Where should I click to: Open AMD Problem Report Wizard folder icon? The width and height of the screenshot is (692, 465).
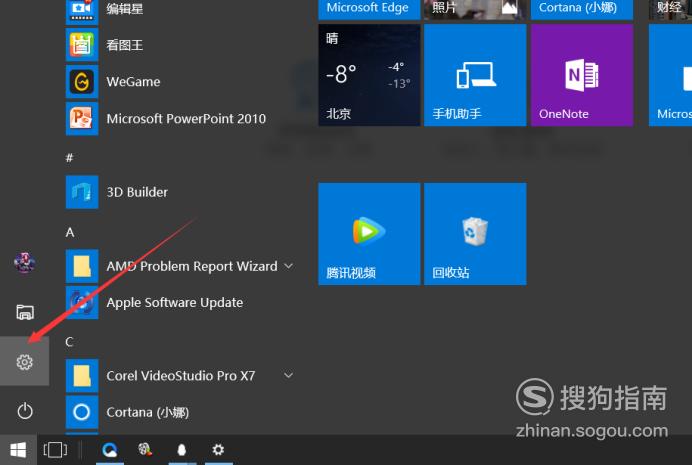pyautogui.click(x=82, y=266)
